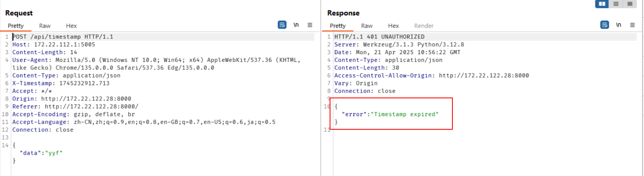This screenshot has height=176, width=644.
Task: Click the Accept-Language header line
Action: click(x=144, y=122)
